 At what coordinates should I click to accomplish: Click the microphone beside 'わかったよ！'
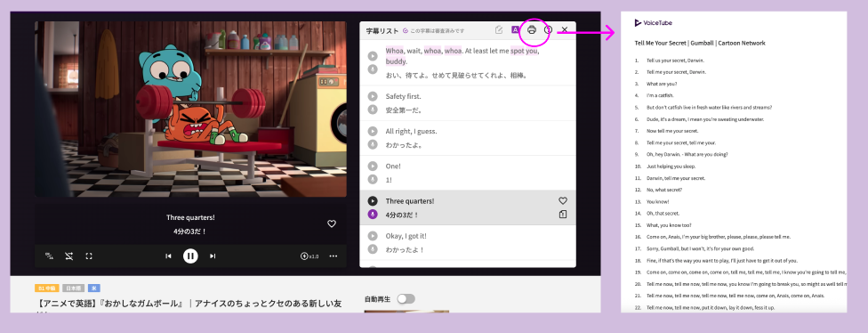tap(374, 249)
